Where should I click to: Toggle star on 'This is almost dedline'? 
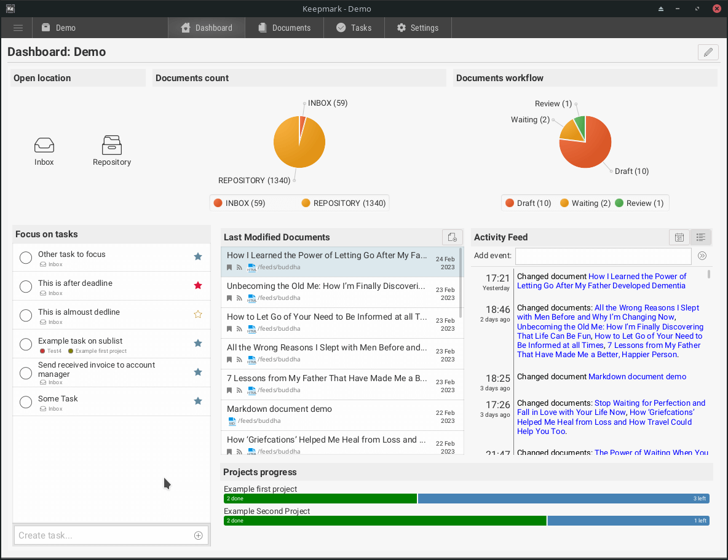(198, 314)
